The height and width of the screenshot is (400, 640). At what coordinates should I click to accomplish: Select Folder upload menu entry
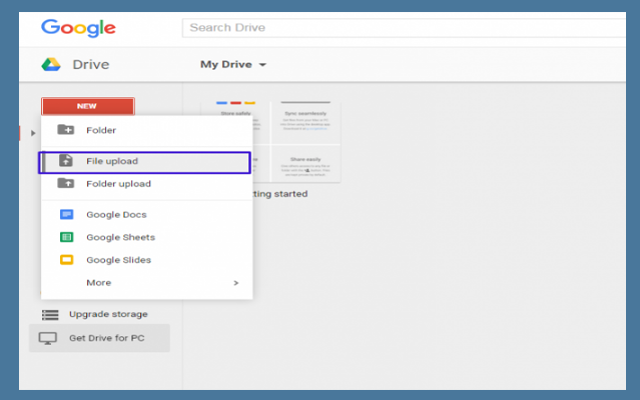147,184
